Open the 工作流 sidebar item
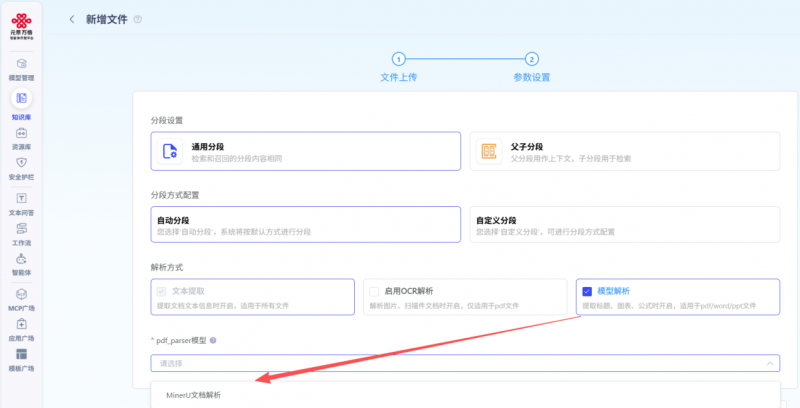800x408 pixels. [x=21, y=233]
